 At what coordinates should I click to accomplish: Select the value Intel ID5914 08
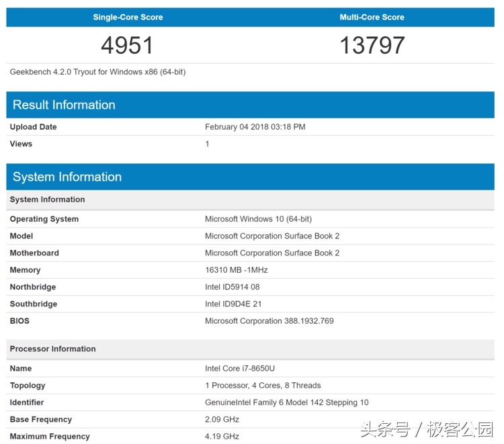click(x=233, y=287)
